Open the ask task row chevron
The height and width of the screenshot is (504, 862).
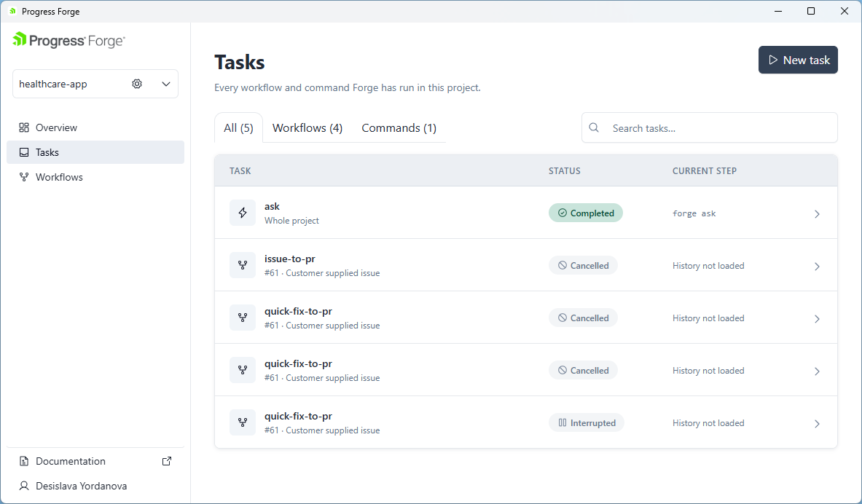[817, 214]
